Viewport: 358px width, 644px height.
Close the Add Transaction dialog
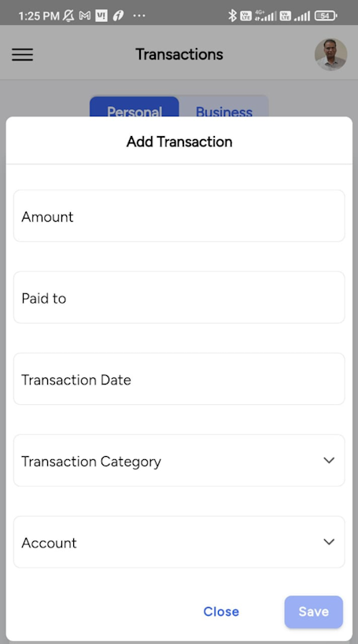(221, 612)
